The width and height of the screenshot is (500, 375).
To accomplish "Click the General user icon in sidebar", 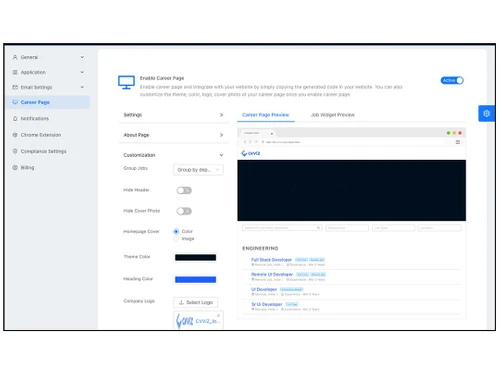I will pyautogui.click(x=15, y=57).
